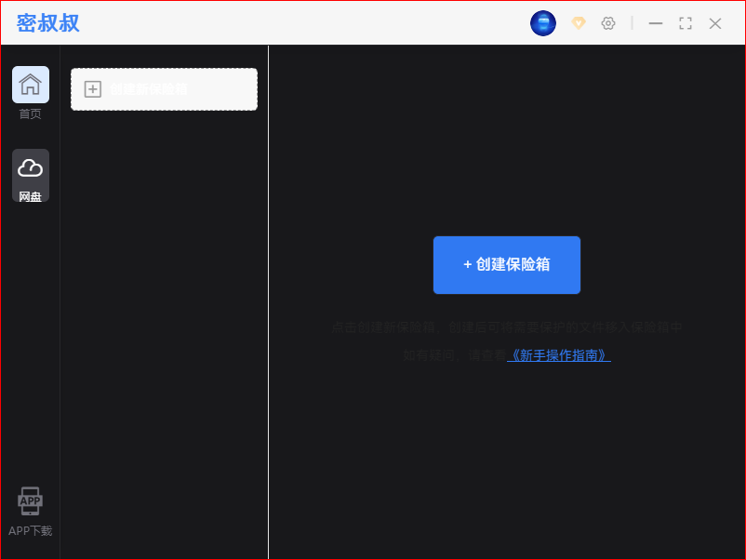Click the 创建新保险箱 card text
This screenshot has width=746, height=560.
(x=149, y=89)
